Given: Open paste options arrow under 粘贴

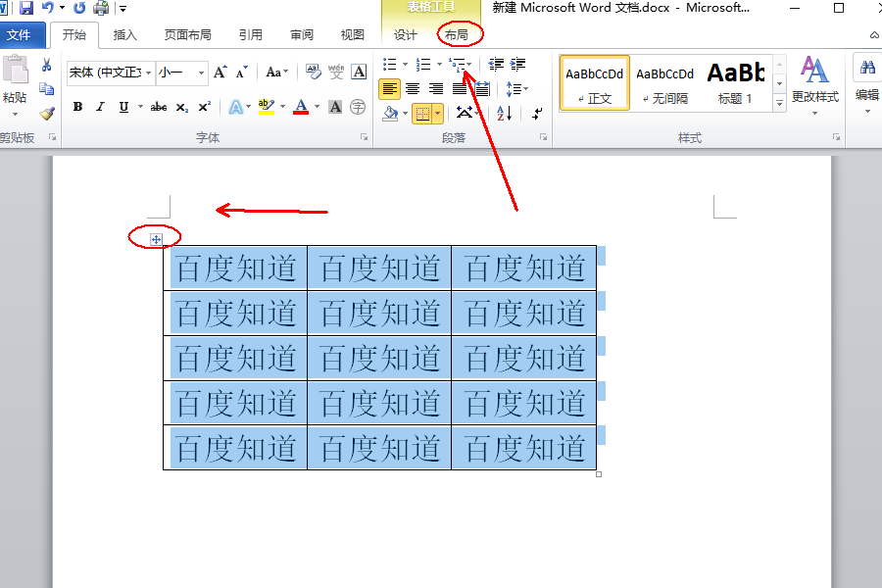Looking at the screenshot, I should tap(15, 115).
